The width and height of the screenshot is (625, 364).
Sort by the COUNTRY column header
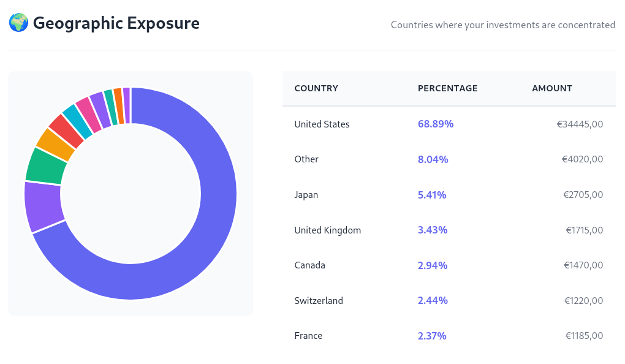316,88
